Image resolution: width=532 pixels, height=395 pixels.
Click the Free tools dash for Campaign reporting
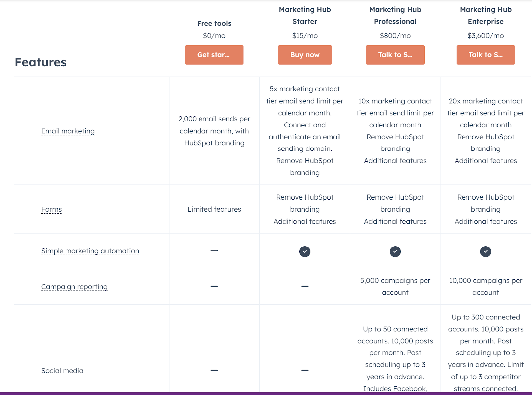[214, 286]
